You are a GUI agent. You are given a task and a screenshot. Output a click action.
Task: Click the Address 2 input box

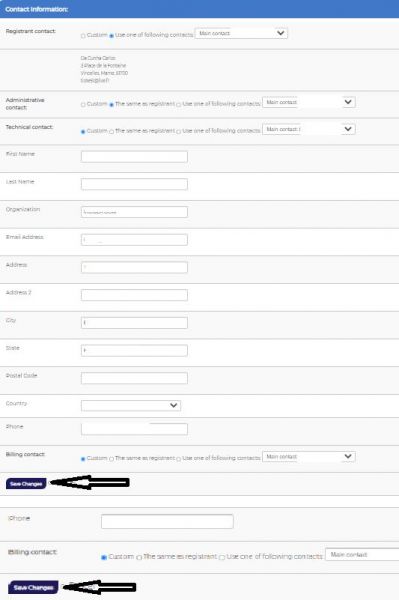(x=134, y=295)
